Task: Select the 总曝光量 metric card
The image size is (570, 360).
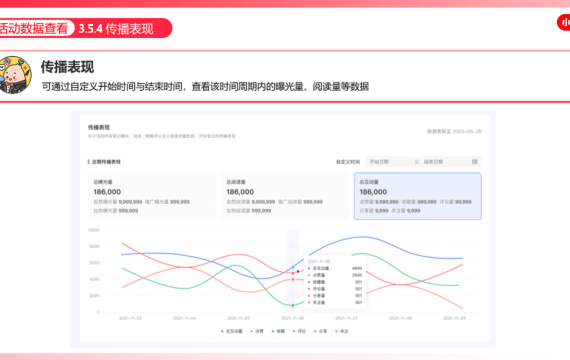Action: [x=151, y=196]
